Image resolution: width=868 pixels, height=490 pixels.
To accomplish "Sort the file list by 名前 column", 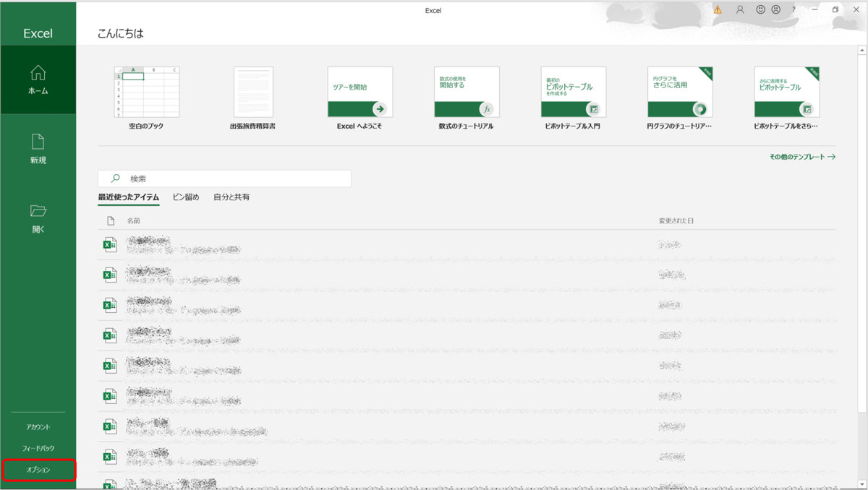I will pos(134,220).
